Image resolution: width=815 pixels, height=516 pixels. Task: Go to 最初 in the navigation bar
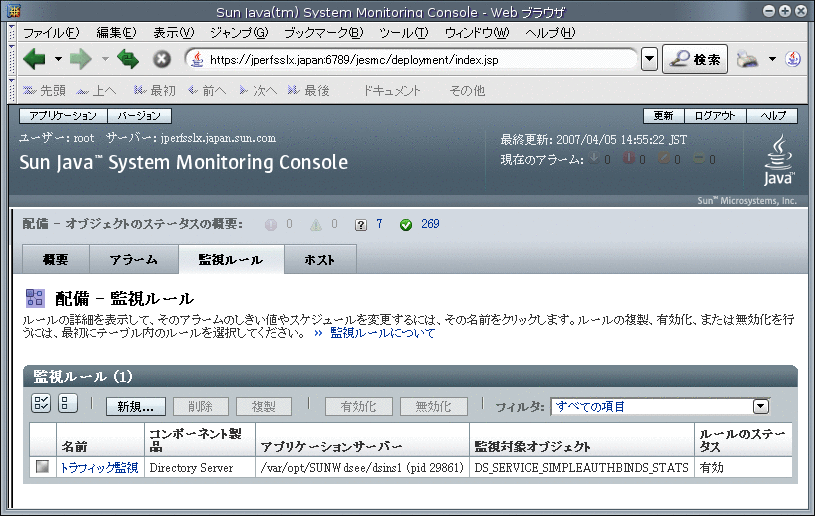coord(155,90)
